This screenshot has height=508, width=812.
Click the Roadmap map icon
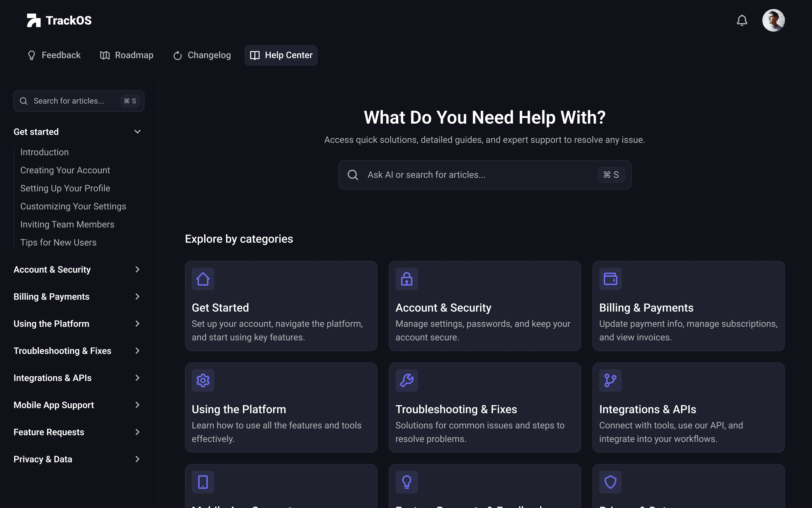105,55
